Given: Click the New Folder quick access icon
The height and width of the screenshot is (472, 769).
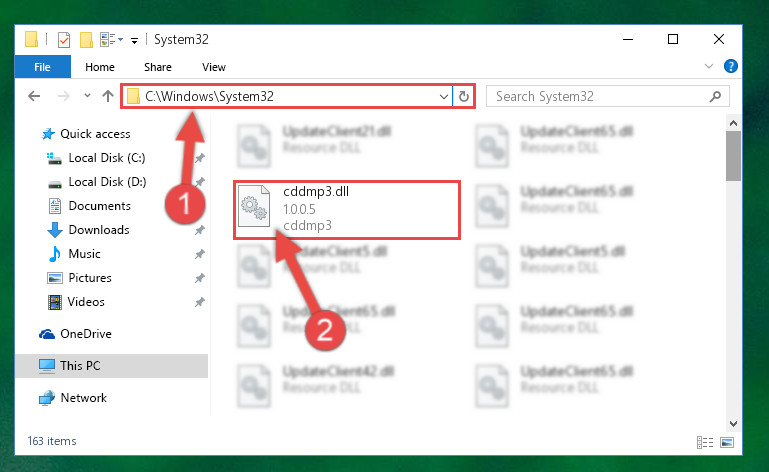Looking at the screenshot, I should point(86,40).
